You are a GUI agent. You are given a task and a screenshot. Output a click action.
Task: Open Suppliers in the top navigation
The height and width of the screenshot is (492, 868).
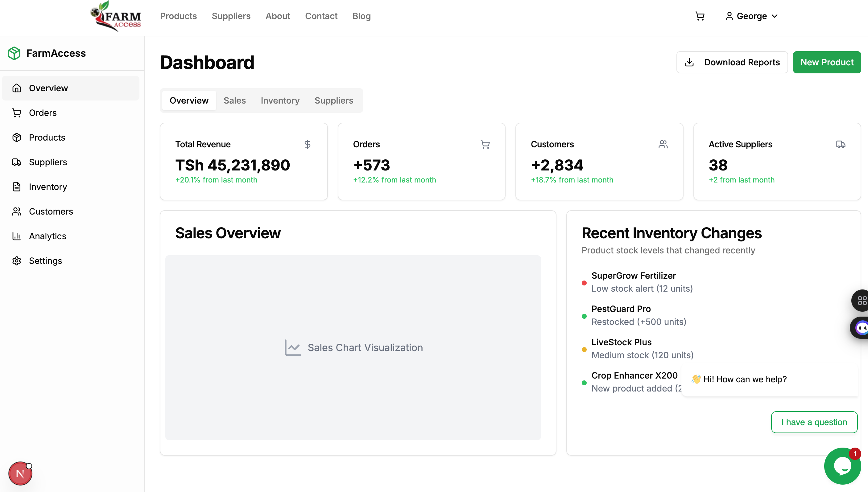(x=231, y=16)
